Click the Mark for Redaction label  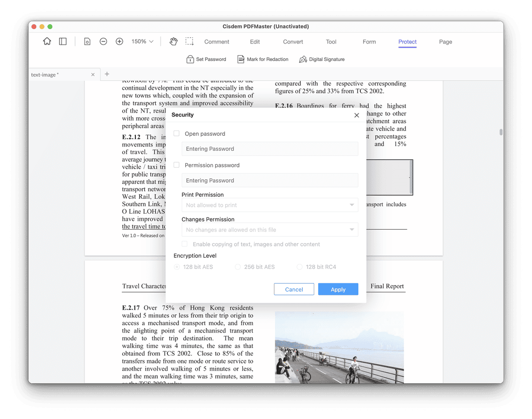268,59
